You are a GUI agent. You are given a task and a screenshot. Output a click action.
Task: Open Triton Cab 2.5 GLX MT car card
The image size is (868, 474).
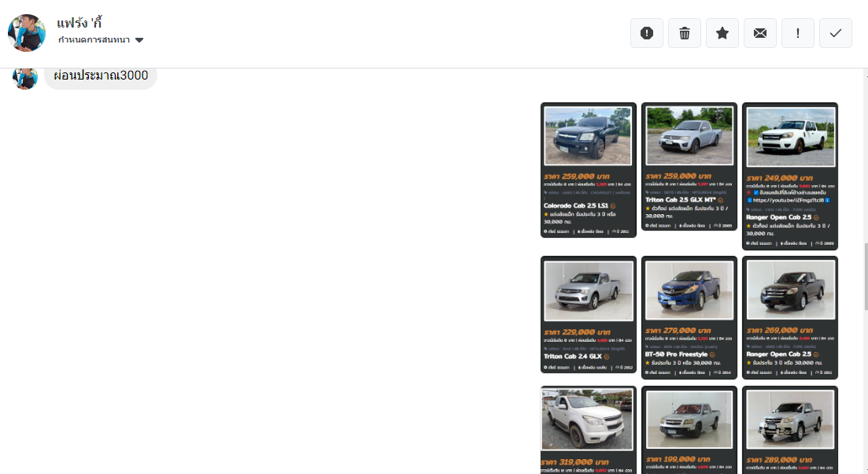click(689, 167)
